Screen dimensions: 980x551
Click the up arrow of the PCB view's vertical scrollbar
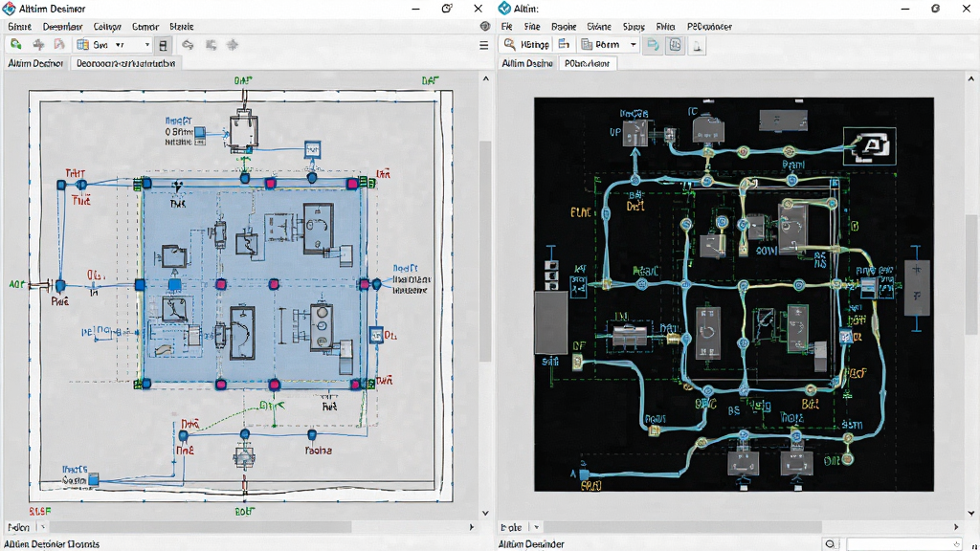click(x=970, y=78)
